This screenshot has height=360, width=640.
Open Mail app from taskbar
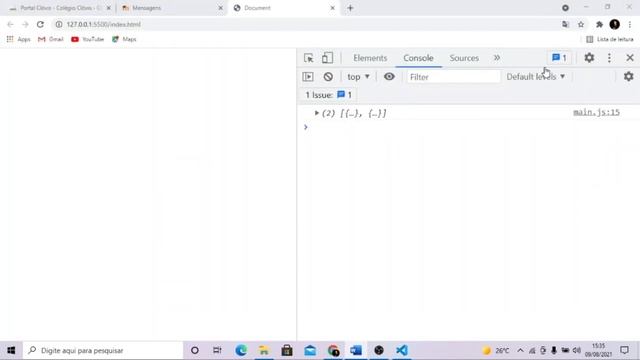point(310,350)
